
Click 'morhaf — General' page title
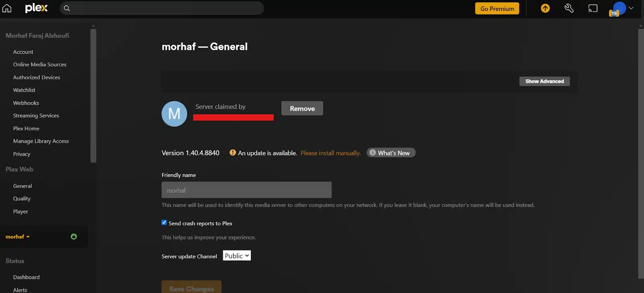(x=204, y=47)
